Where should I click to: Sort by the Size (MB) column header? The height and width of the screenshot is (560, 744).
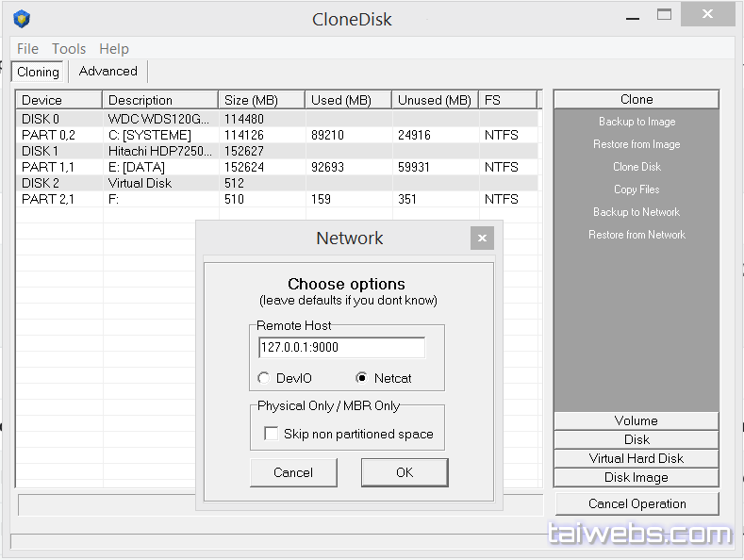261,100
